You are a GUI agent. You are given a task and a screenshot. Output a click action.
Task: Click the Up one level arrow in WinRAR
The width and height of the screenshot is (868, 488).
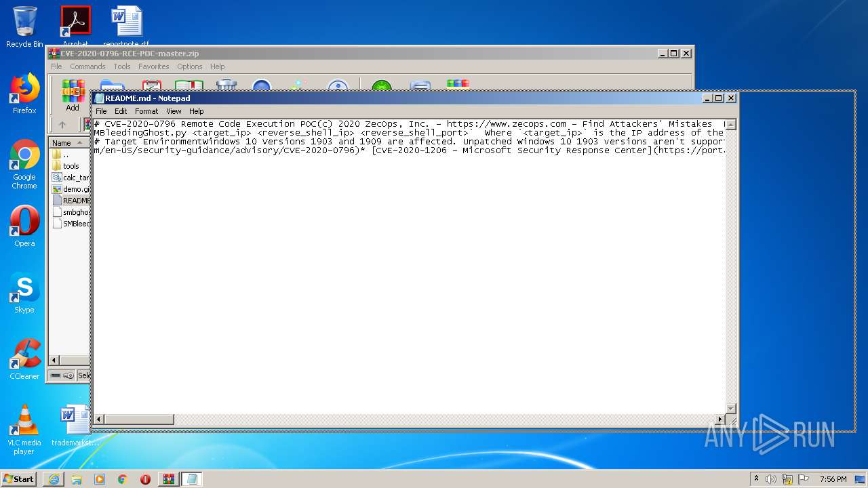click(x=62, y=125)
